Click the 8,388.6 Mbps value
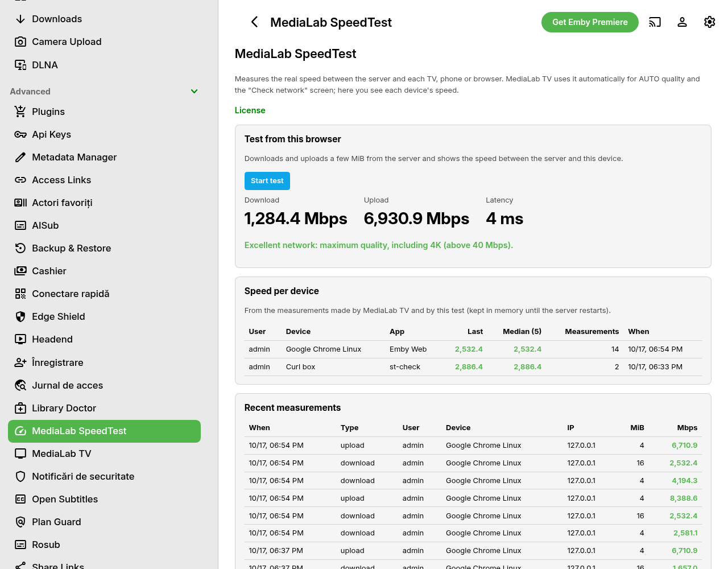The image size is (728, 569). [x=684, y=498]
